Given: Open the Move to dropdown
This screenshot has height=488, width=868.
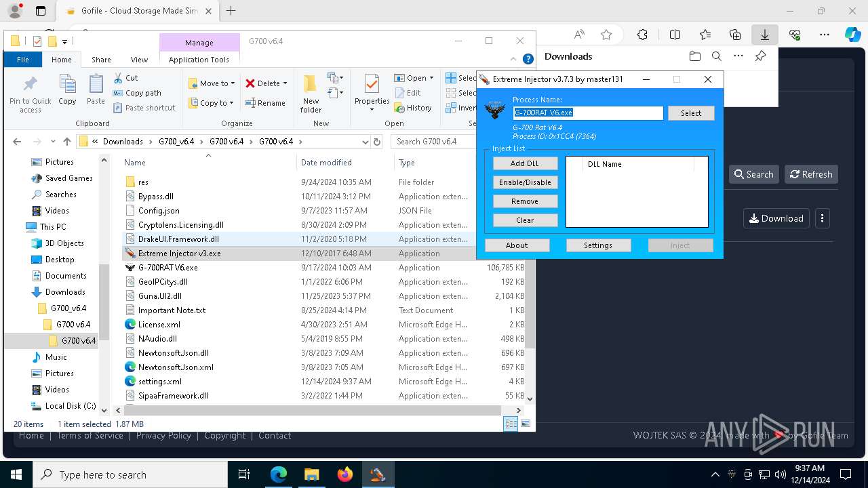Looking at the screenshot, I should [212, 83].
